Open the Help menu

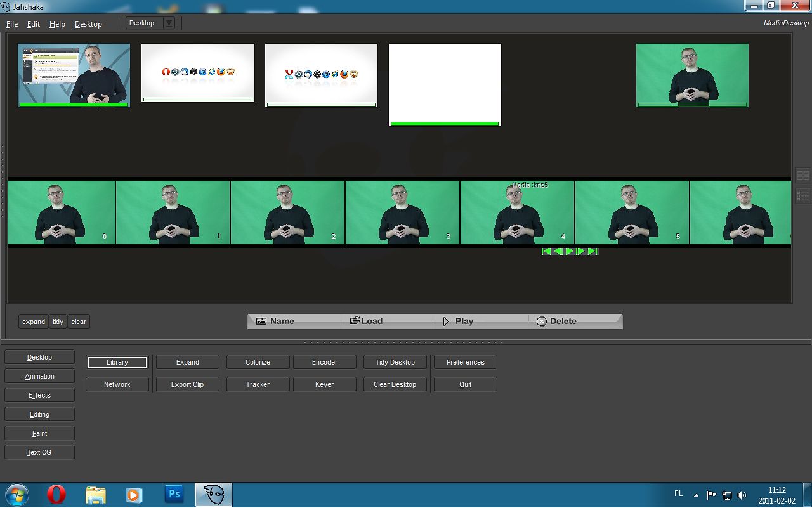click(x=57, y=24)
